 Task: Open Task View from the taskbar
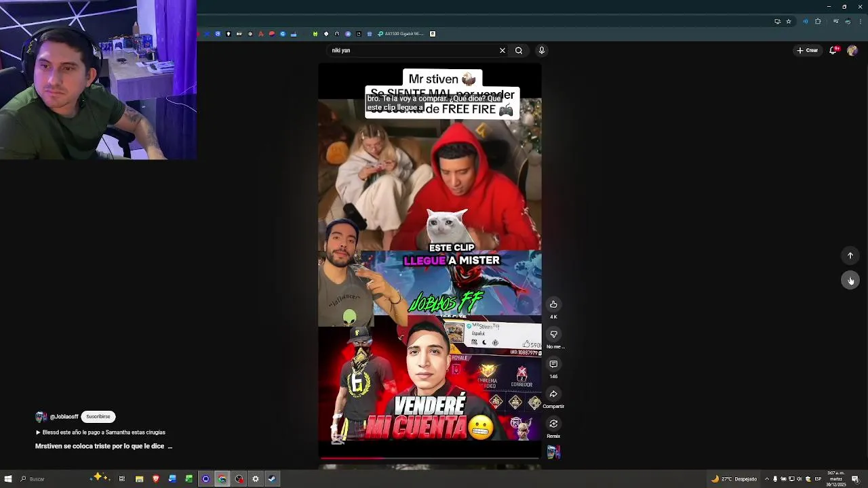coord(122,479)
